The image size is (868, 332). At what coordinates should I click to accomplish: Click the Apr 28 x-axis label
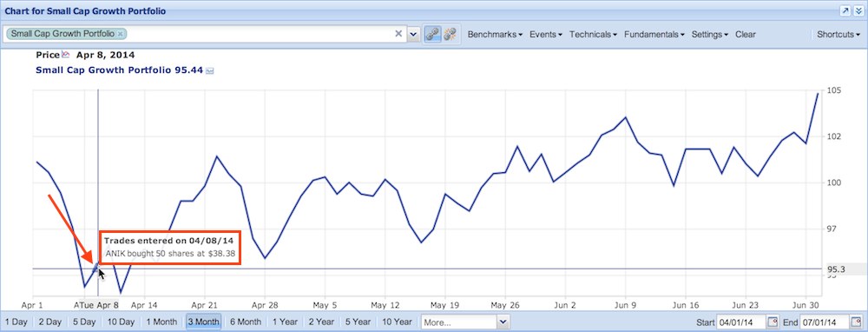coord(265,305)
